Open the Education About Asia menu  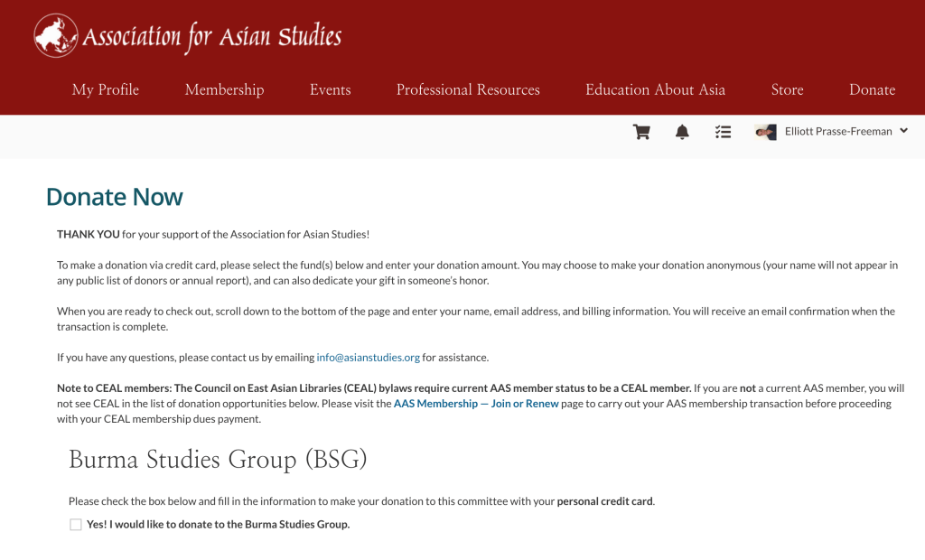pos(655,89)
